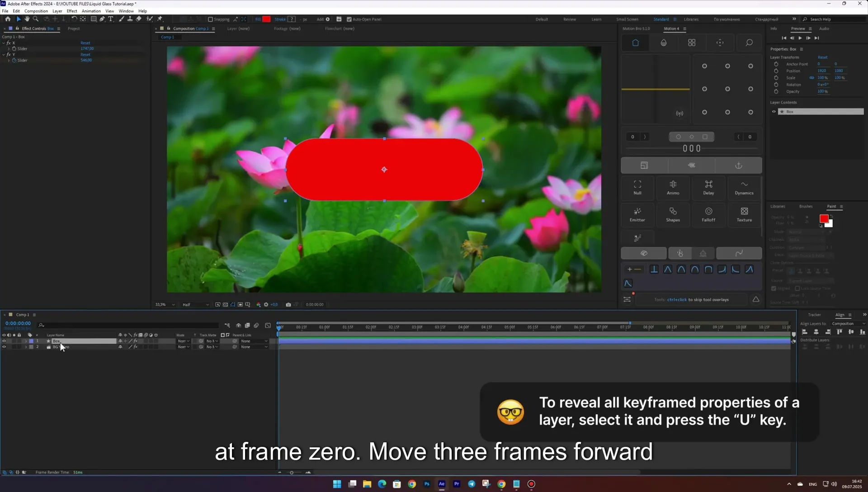
Task: Select the Puppet Pin tool
Action: pos(160,19)
